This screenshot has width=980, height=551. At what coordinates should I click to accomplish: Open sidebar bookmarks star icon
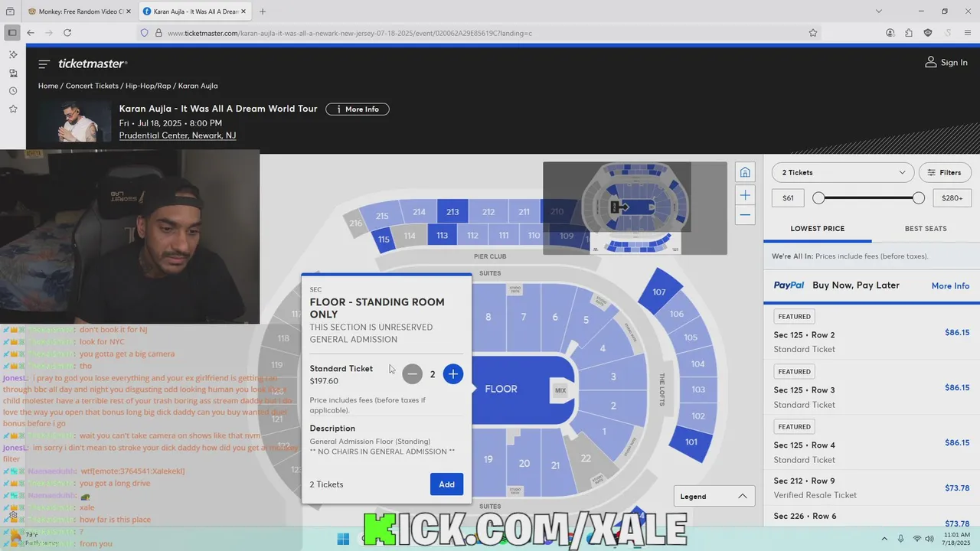13,109
